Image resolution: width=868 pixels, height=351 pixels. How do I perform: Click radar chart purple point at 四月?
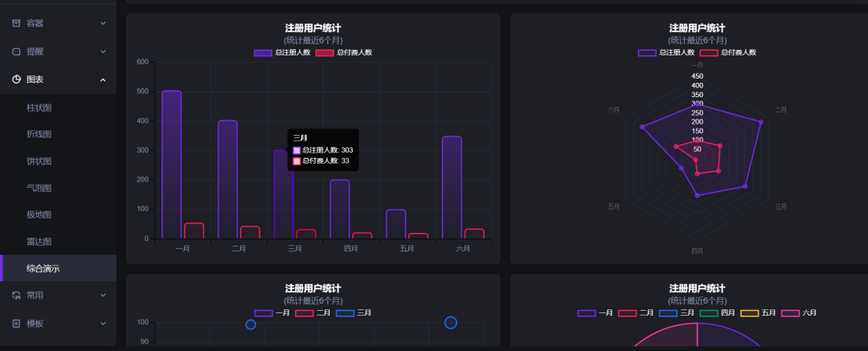[x=697, y=195]
